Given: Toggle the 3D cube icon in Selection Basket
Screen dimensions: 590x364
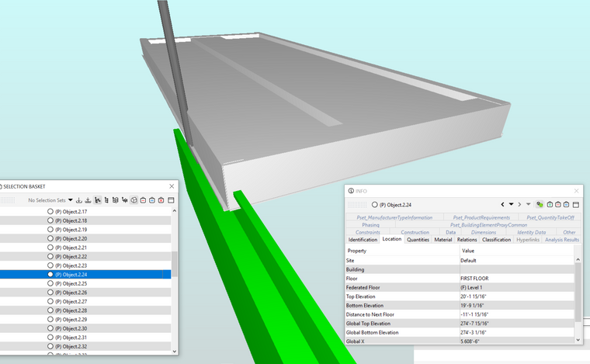Looking at the screenshot, I should (x=134, y=200).
